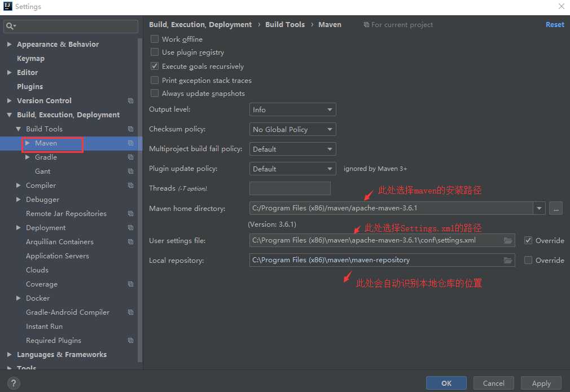
Task: Expand the Docker node arrow
Action: click(x=18, y=298)
